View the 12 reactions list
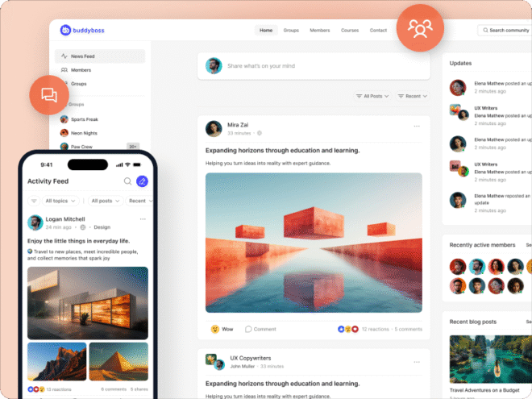The width and height of the screenshot is (532, 399). point(376,329)
